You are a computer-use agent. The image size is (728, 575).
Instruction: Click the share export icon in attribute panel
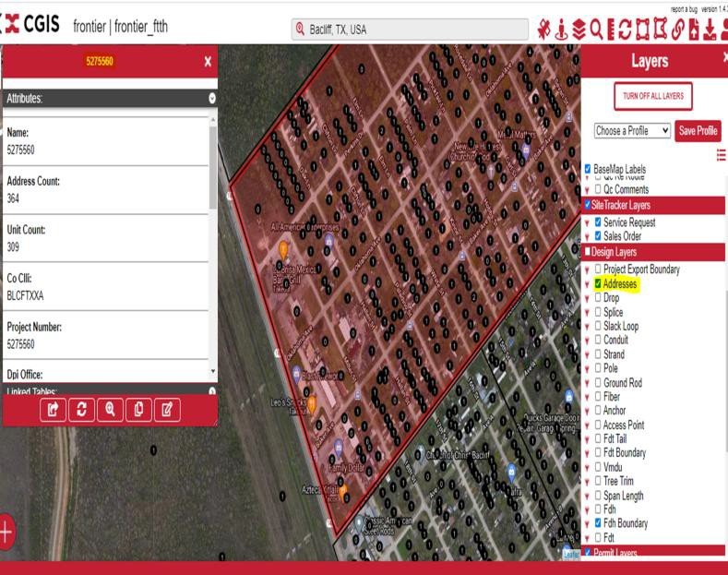pos(54,407)
